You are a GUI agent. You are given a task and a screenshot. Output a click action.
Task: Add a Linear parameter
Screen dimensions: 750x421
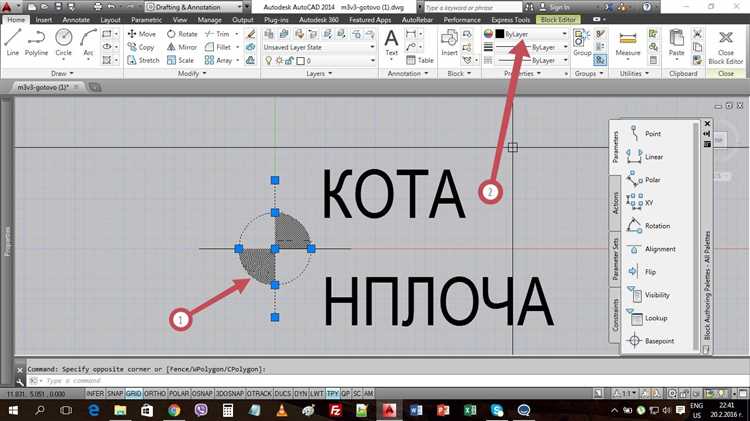(x=645, y=156)
